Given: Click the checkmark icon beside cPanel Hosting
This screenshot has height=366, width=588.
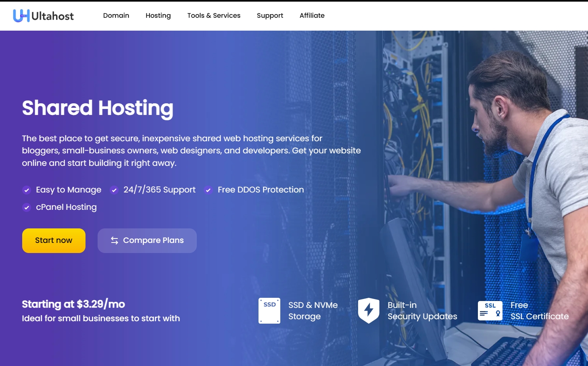Looking at the screenshot, I should coord(27,207).
